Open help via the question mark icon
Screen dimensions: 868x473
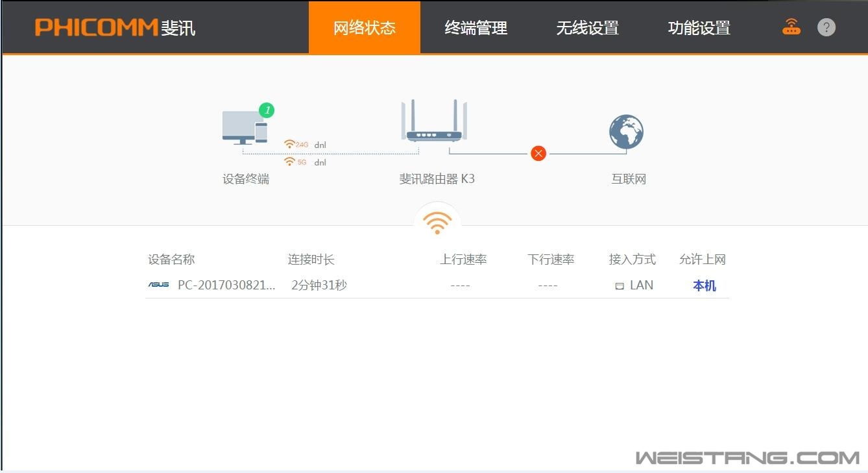826,27
